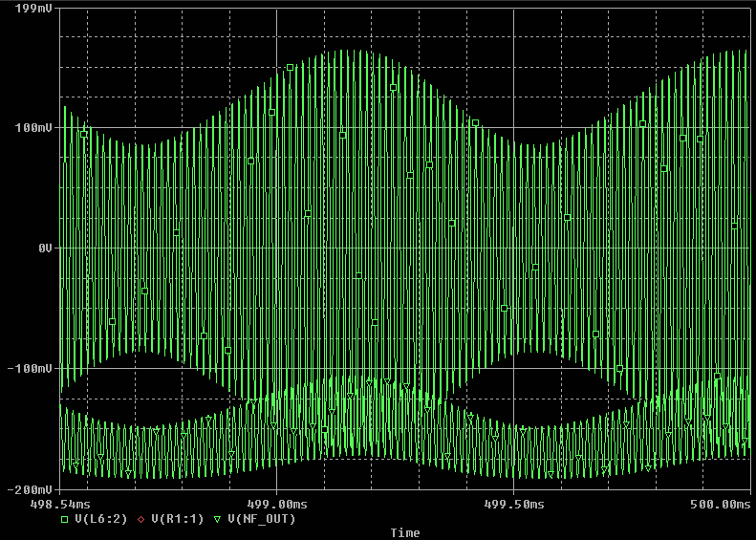Select the V(R1:1) trace legend label
The image size is (756, 540).
click(178, 519)
